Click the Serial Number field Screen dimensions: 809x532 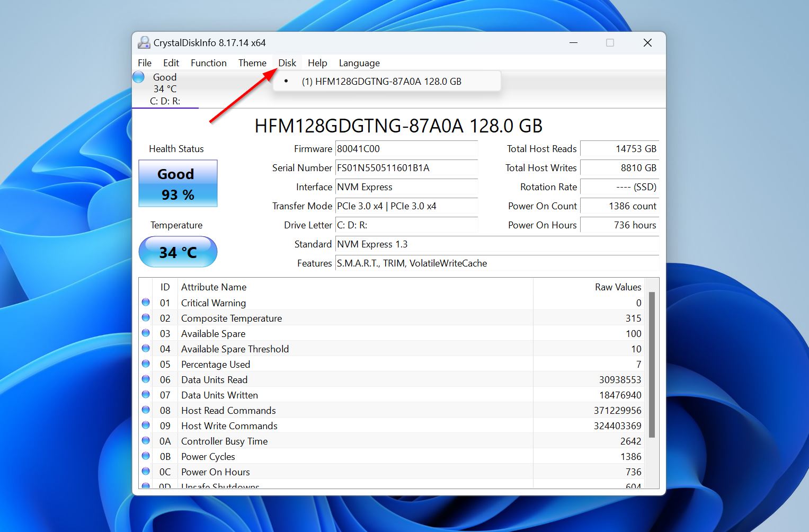click(x=406, y=168)
